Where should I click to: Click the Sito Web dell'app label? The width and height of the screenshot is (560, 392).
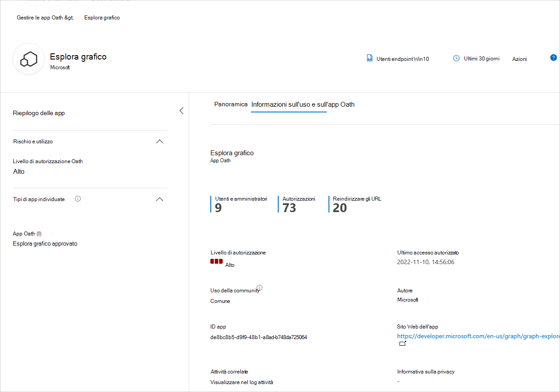tap(418, 327)
